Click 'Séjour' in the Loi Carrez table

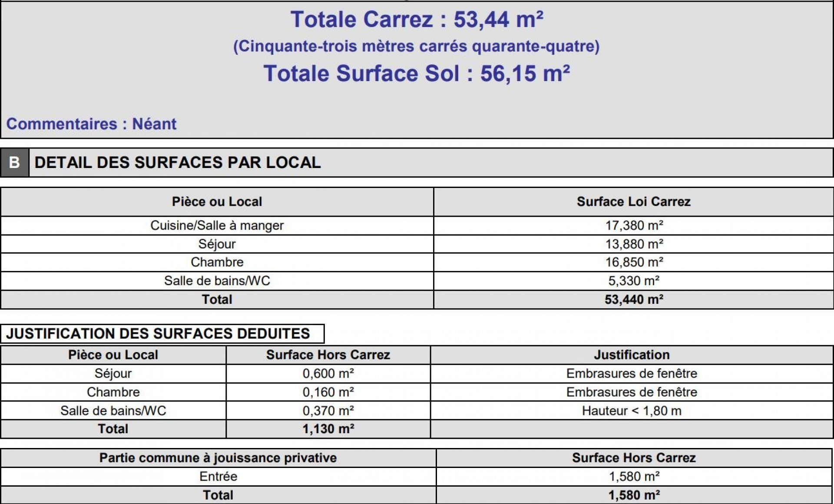pyautogui.click(x=217, y=244)
